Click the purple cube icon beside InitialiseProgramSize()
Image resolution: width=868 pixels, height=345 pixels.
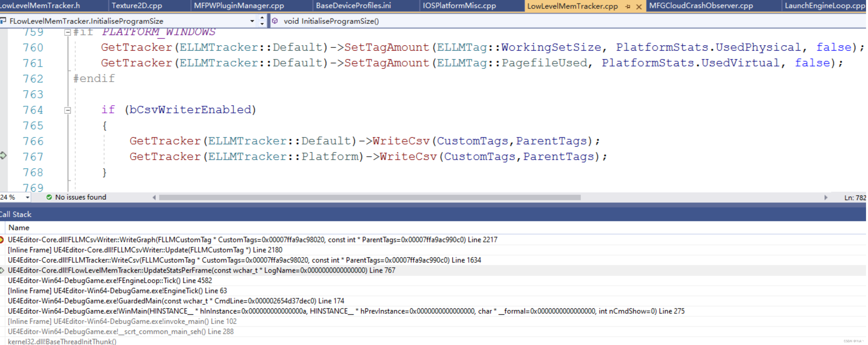coord(275,21)
